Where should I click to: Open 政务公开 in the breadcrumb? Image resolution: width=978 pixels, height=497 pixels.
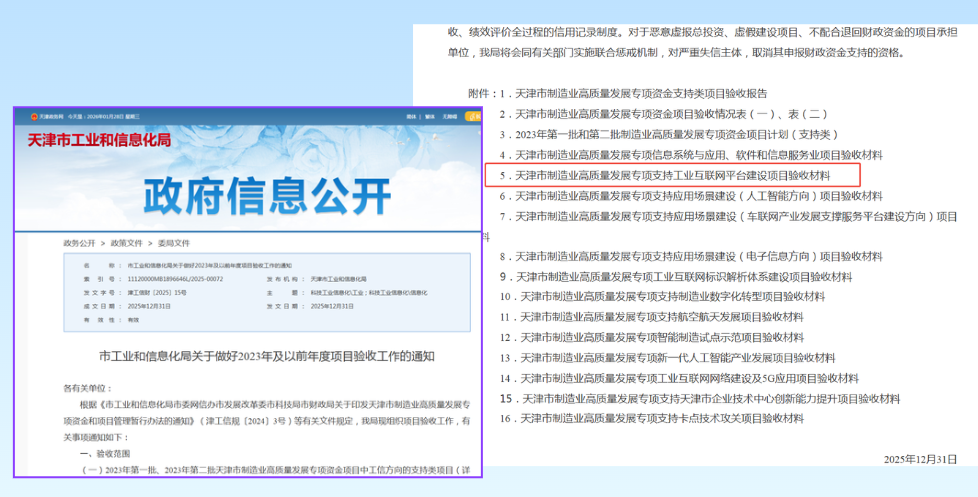79,243
